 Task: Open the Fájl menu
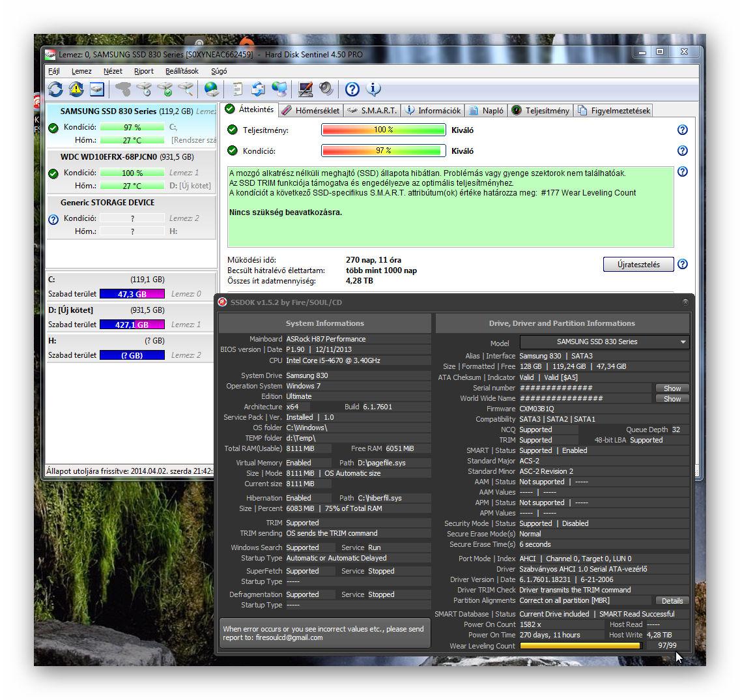[54, 71]
